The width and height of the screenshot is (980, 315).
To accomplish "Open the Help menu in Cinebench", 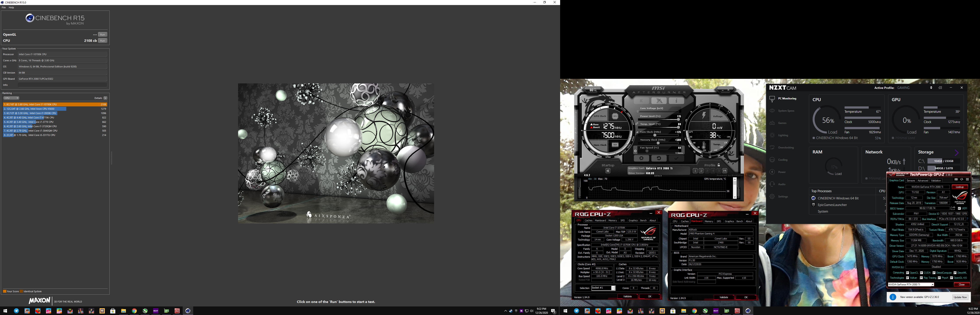I will coord(11,8).
